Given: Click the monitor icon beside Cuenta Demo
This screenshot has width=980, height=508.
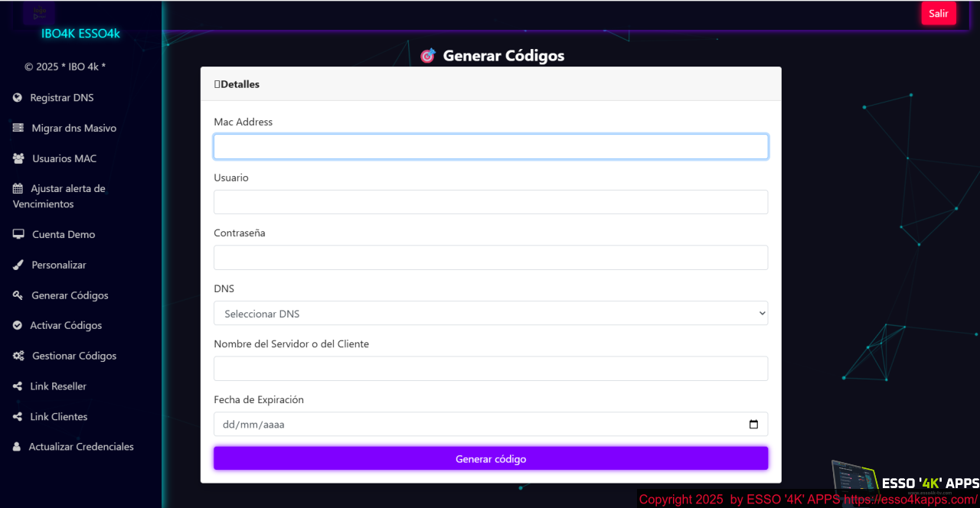Looking at the screenshot, I should click(18, 235).
